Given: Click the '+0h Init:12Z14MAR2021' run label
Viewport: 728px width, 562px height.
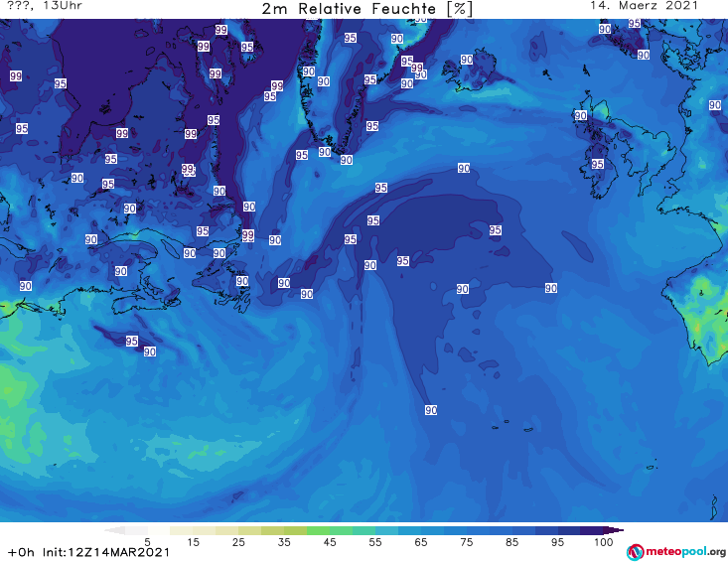Looking at the screenshot, I should [x=88, y=552].
